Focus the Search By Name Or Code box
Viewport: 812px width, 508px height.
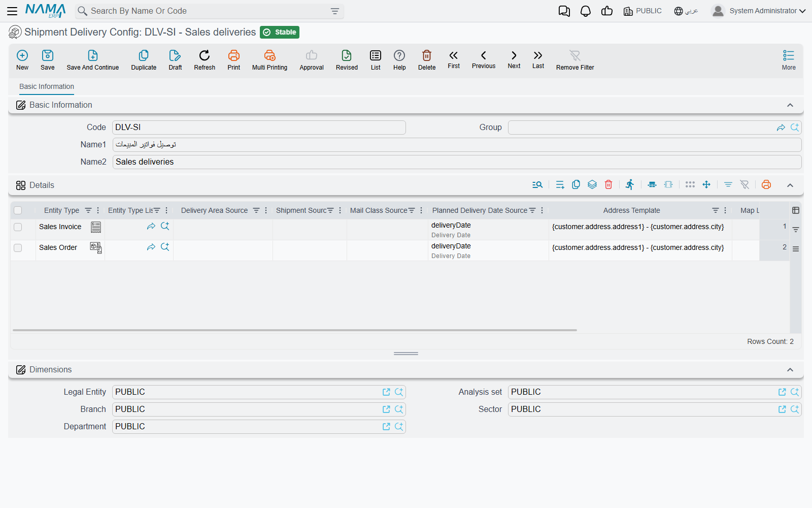pyautogui.click(x=208, y=11)
